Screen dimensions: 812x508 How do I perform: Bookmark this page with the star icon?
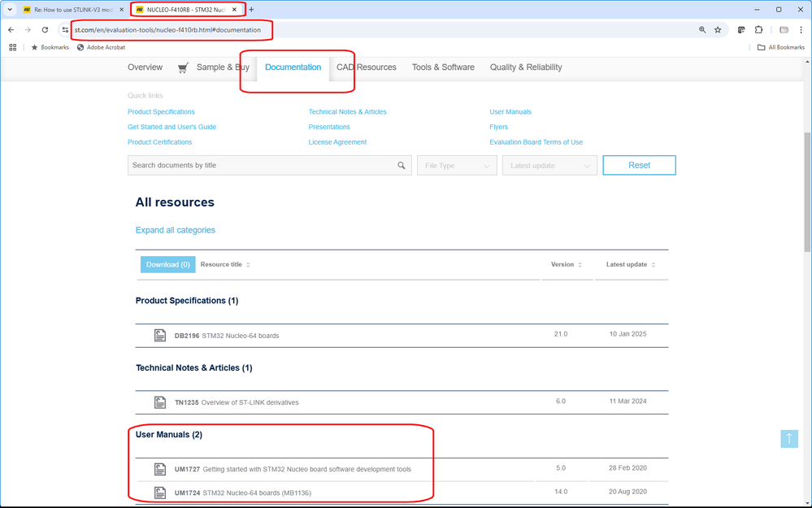(718, 30)
